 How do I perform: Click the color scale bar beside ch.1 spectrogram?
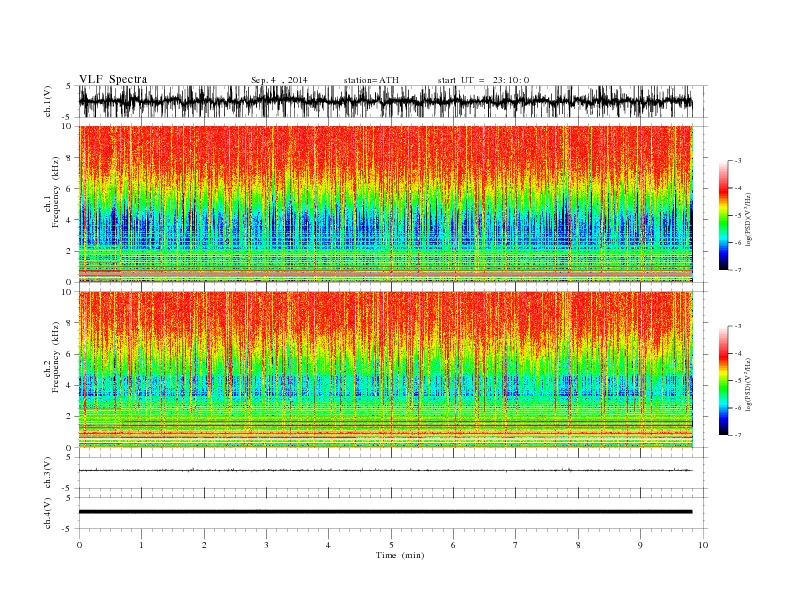click(723, 215)
